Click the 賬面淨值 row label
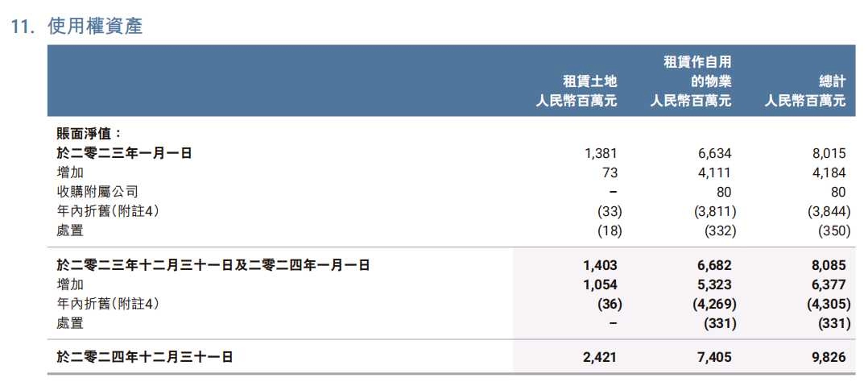The image size is (868, 382). (89, 134)
